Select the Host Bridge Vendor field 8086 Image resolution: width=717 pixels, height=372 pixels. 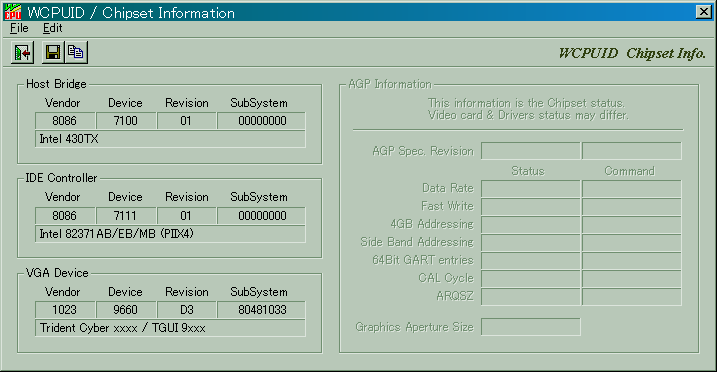(x=65, y=121)
